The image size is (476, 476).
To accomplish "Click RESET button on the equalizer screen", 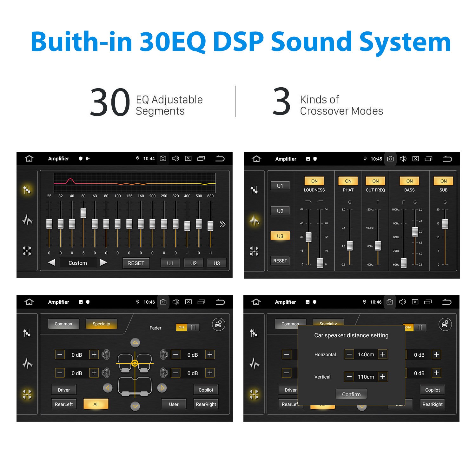I will pos(136,263).
